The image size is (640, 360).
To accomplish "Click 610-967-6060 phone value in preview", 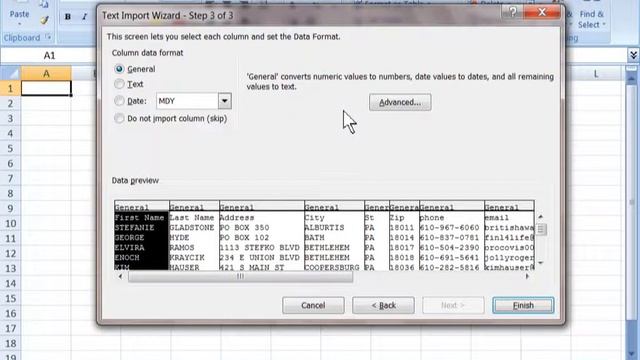I will pyautogui.click(x=449, y=228).
